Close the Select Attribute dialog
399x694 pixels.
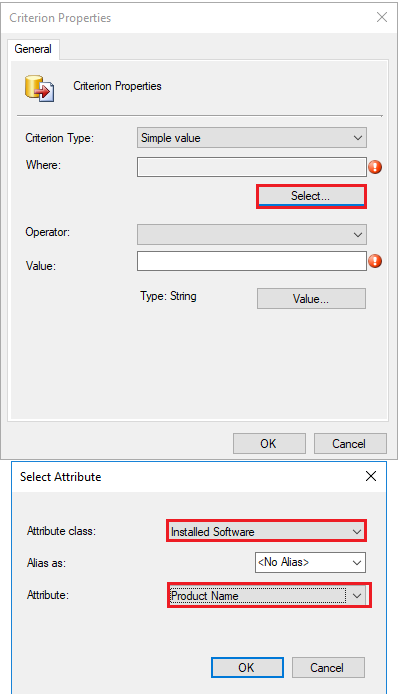(371, 476)
